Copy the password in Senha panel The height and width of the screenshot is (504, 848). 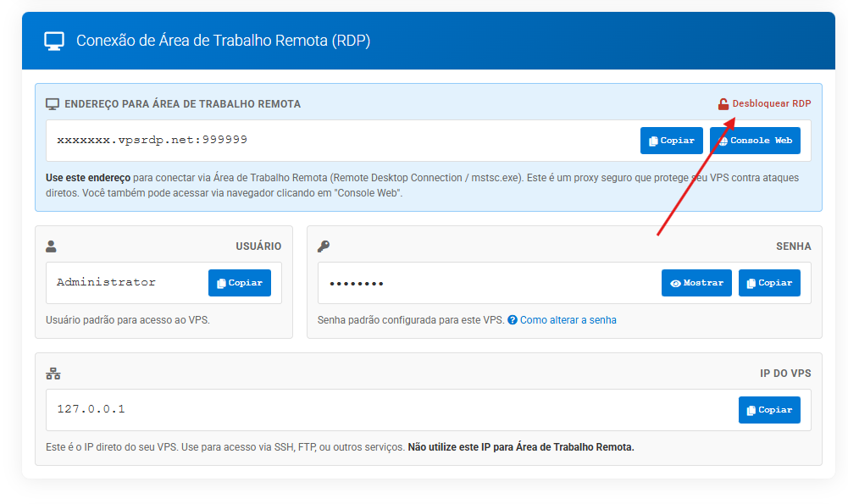click(768, 283)
